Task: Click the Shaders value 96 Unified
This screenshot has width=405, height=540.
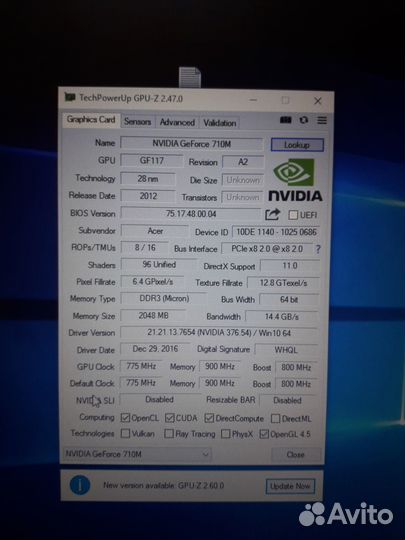Action: tap(159, 264)
